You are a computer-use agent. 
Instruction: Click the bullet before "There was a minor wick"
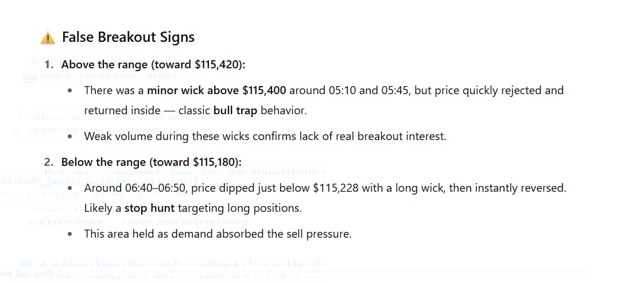[x=69, y=91]
